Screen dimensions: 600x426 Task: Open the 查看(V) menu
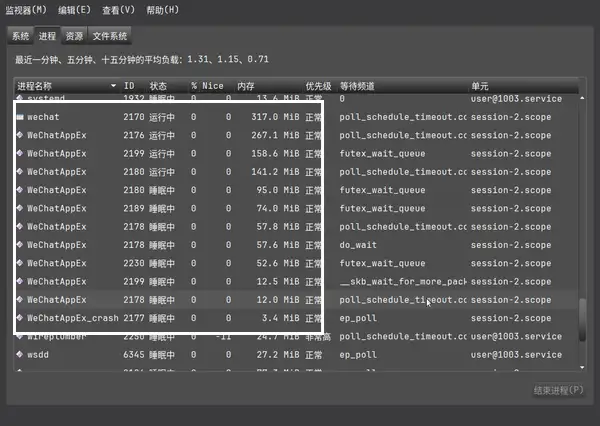click(118, 10)
